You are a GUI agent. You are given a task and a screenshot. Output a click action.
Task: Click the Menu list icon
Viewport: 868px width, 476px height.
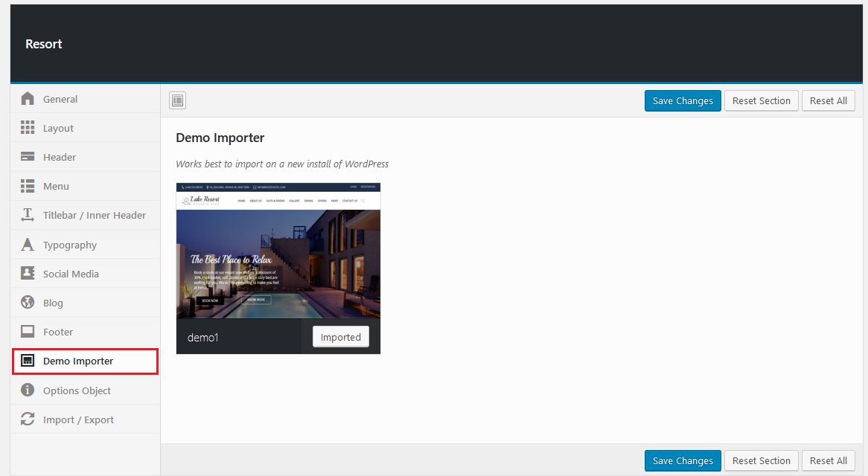[28, 186]
